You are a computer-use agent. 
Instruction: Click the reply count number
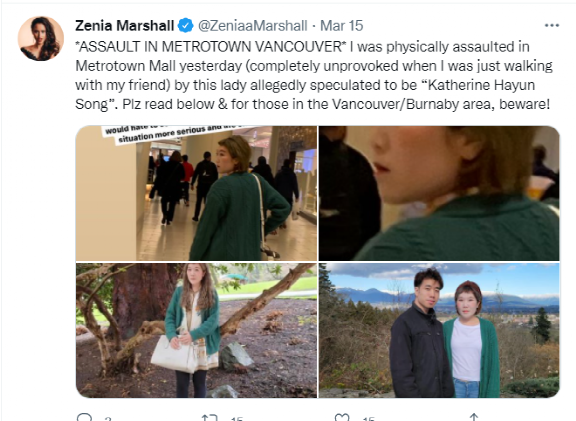point(108,418)
